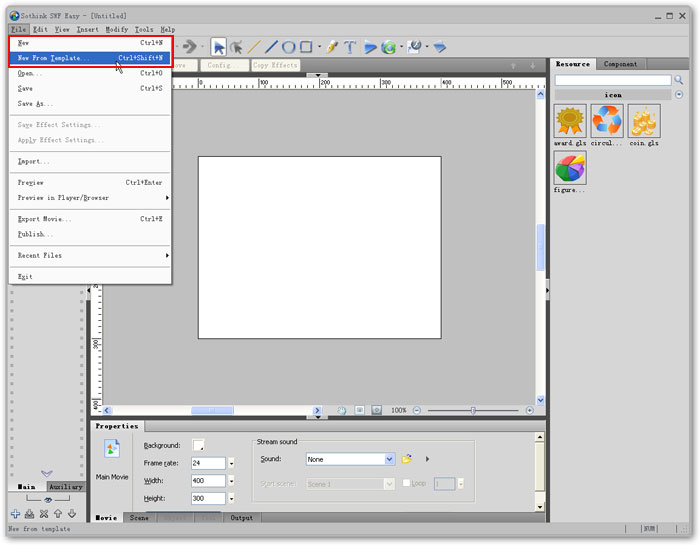The image size is (700, 545).
Task: Select the coin.gls thumbnail
Action: (644, 121)
